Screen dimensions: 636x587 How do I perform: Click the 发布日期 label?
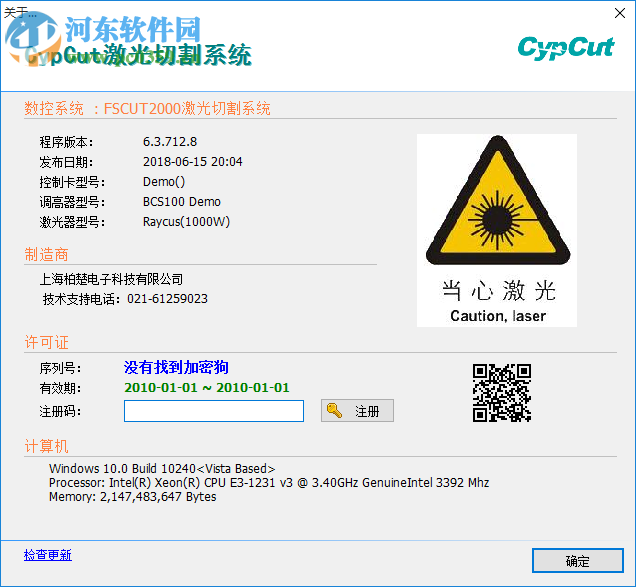point(67,162)
